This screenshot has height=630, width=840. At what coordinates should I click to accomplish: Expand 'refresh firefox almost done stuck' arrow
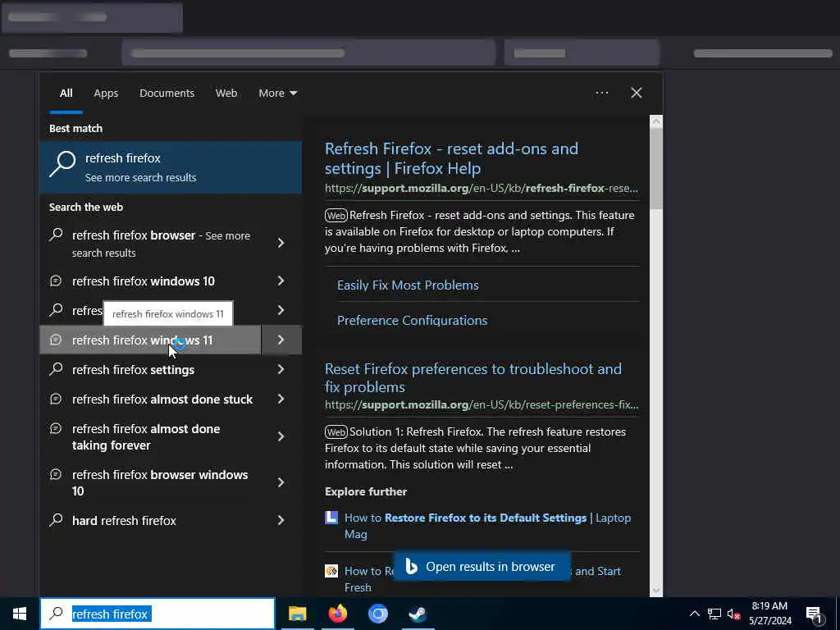pyautogui.click(x=281, y=399)
